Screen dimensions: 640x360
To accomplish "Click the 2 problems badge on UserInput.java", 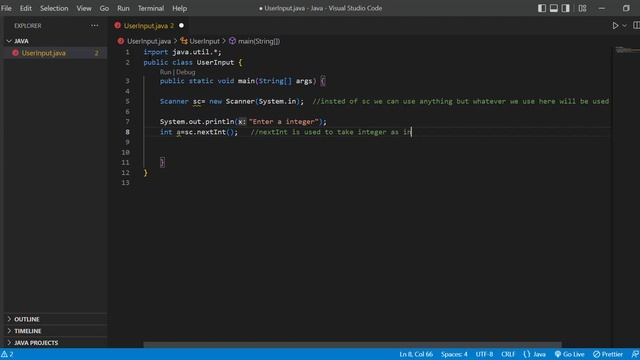I will [x=96, y=53].
